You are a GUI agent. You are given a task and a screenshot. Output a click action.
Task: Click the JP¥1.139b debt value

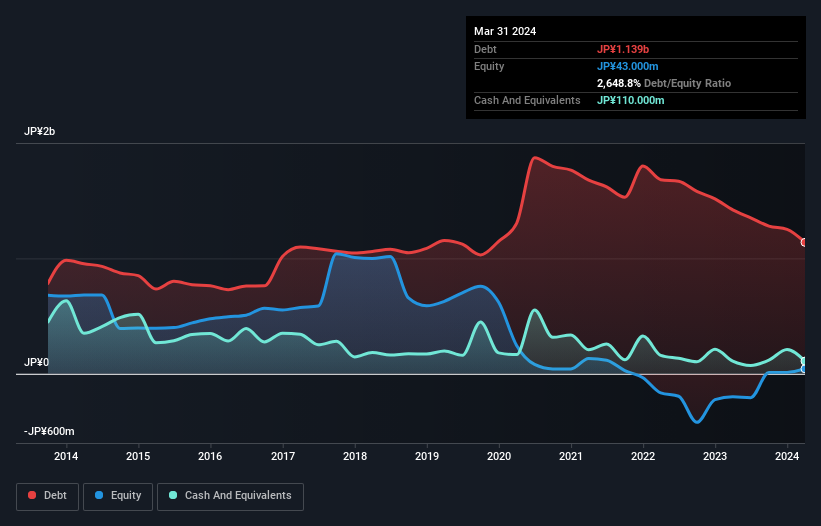coord(623,49)
